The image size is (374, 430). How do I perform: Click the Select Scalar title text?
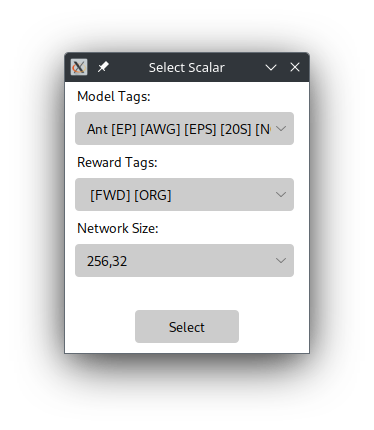(187, 68)
